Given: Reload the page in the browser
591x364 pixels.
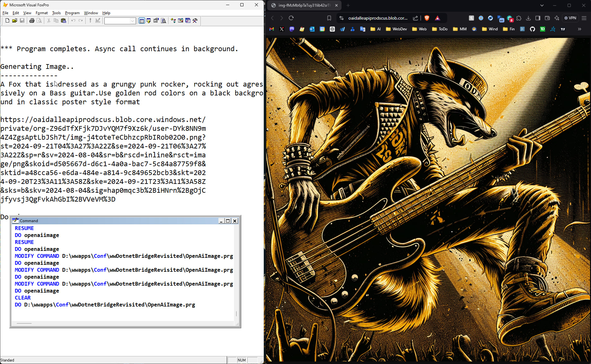Looking at the screenshot, I should pos(291,18).
